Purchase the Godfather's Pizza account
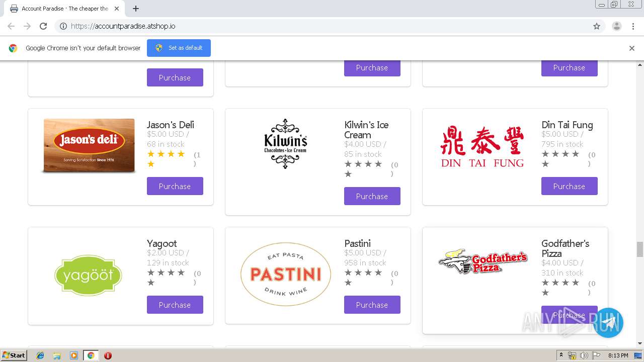This screenshot has height=362, width=644. 570,315
